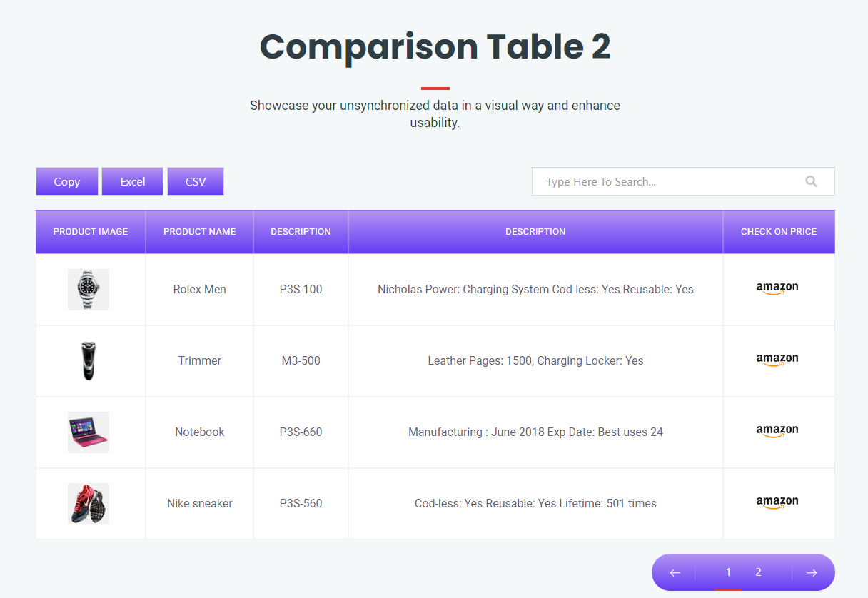Click the Amazon logo in Rolex Men row
Viewport: 868px width, 598px height.
click(777, 289)
